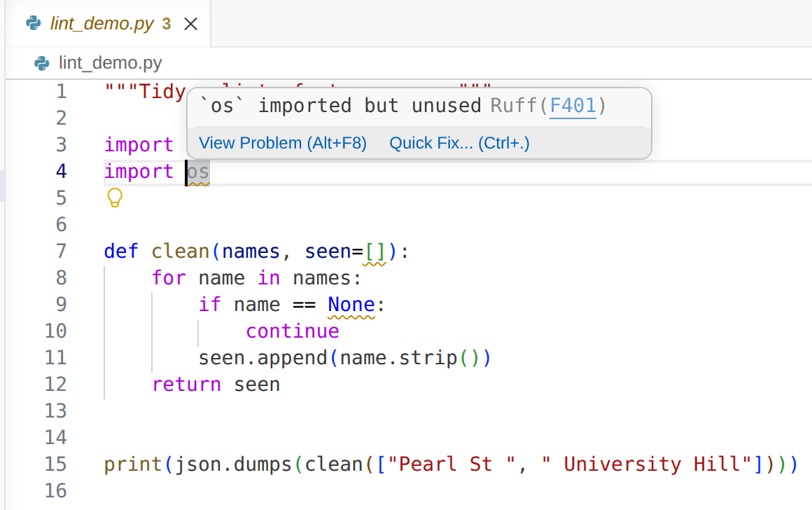The height and width of the screenshot is (510, 812).
Task: Click the Python icon in lint_demo.py tab
Action: coord(34,23)
